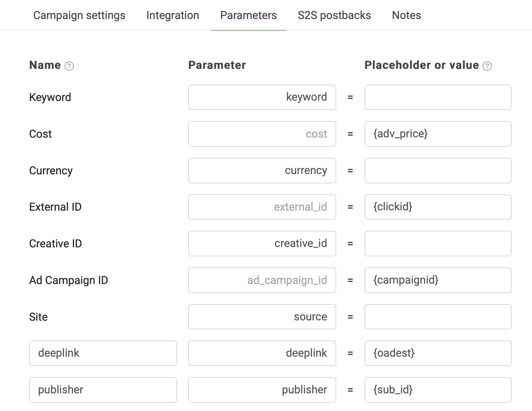
Task: Click the {oadest} value field
Action: click(x=438, y=353)
